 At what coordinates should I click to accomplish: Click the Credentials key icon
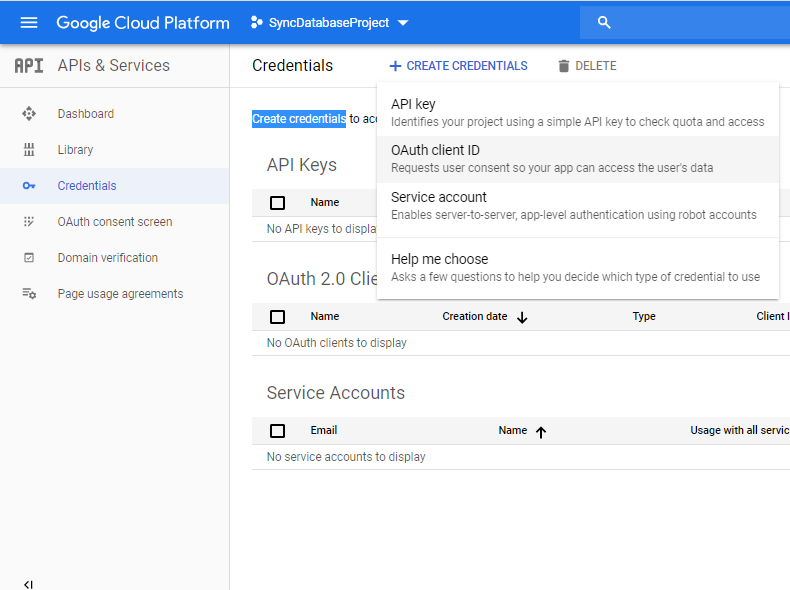[x=29, y=186]
